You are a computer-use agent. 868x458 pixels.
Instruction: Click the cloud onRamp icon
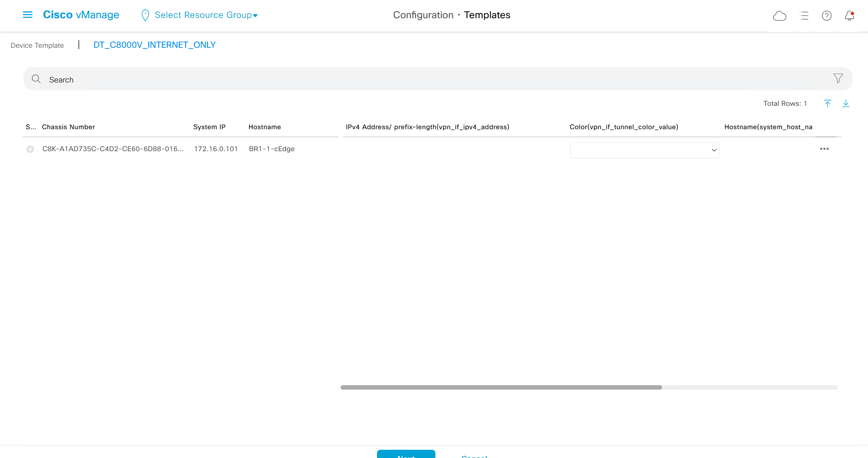coord(779,16)
